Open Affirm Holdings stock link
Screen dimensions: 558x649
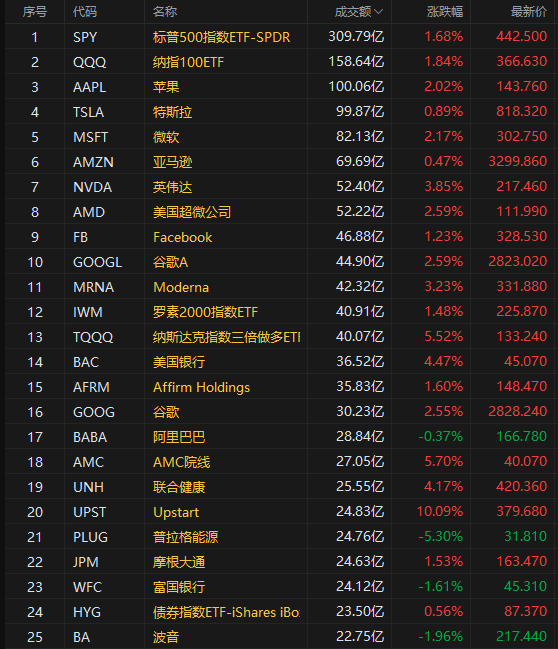(x=202, y=387)
